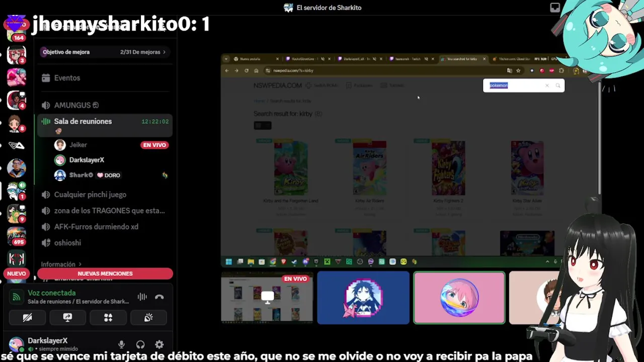Open the activities launcher button
The height and width of the screenshot is (362, 644).
[x=108, y=318]
